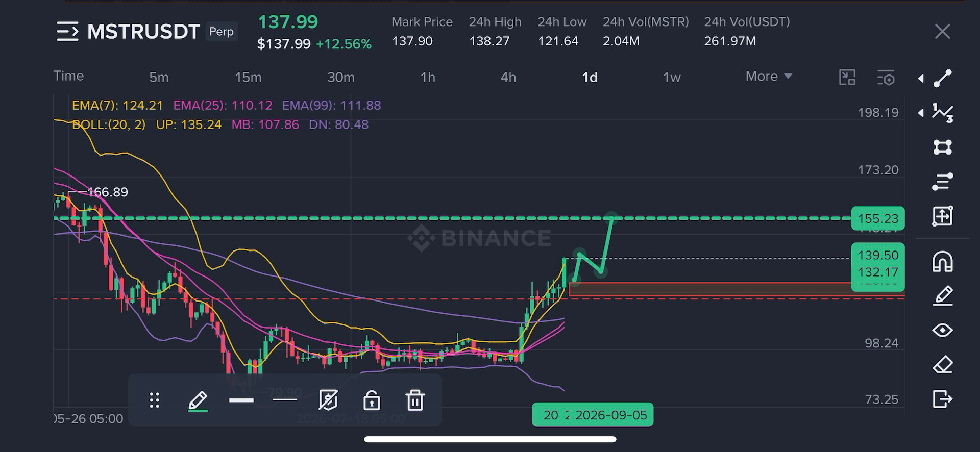Expand the More timeframes dropdown
Viewport: 980px width, 452px height.
pos(769,76)
